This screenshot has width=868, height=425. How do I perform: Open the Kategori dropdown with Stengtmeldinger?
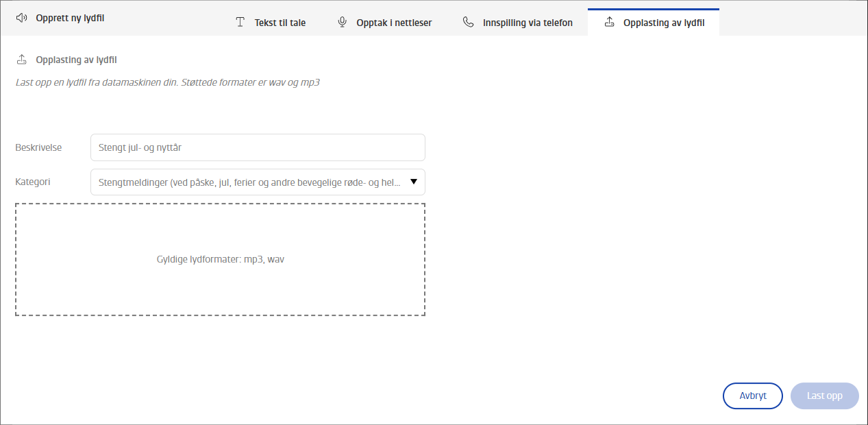point(258,182)
